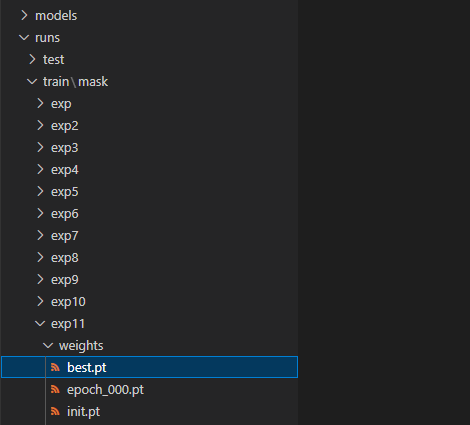Click the file icon beside init.pt
Screen dimensions: 470x425
55,411
